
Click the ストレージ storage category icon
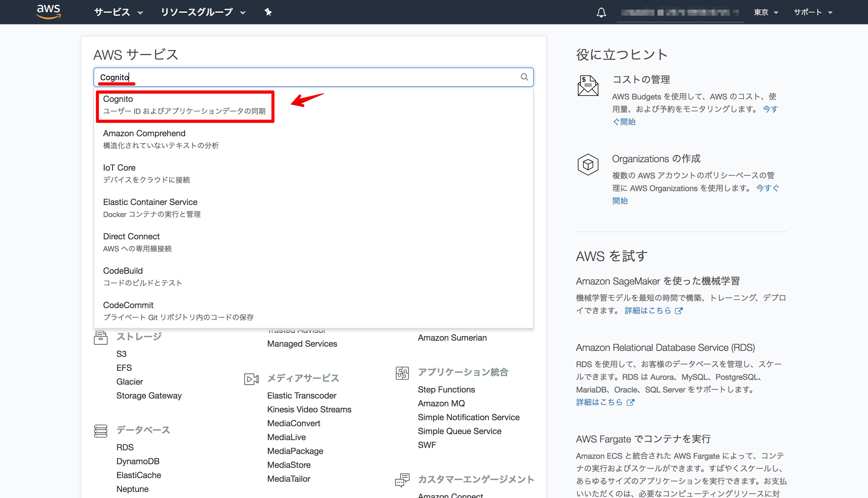101,338
